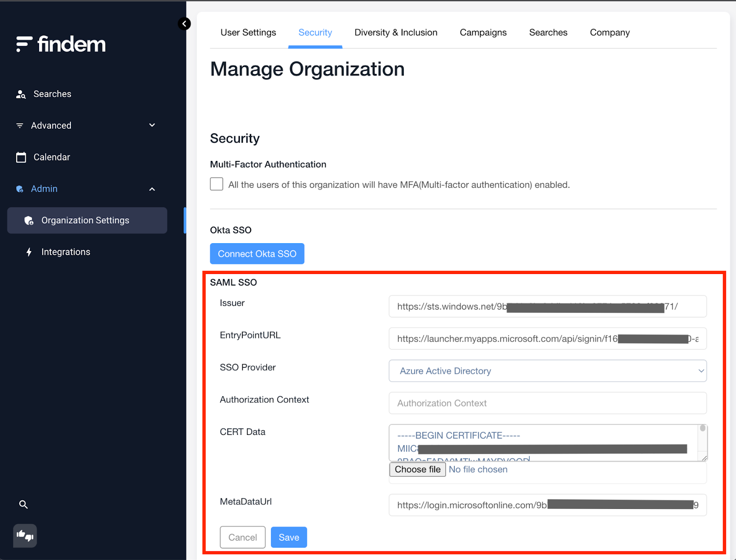This screenshot has height=560, width=736.
Task: Save the SAML SSO settings
Action: (x=289, y=537)
